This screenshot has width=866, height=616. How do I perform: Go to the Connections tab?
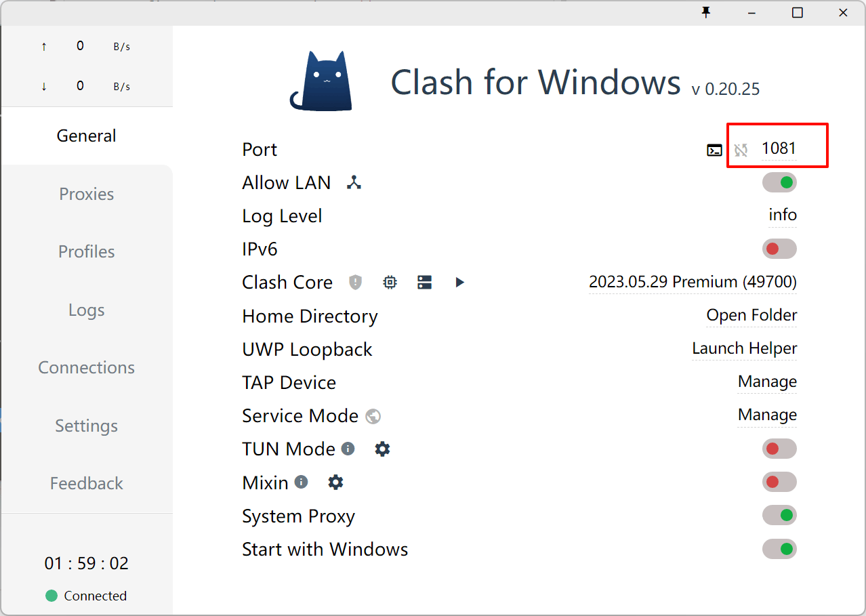point(87,367)
